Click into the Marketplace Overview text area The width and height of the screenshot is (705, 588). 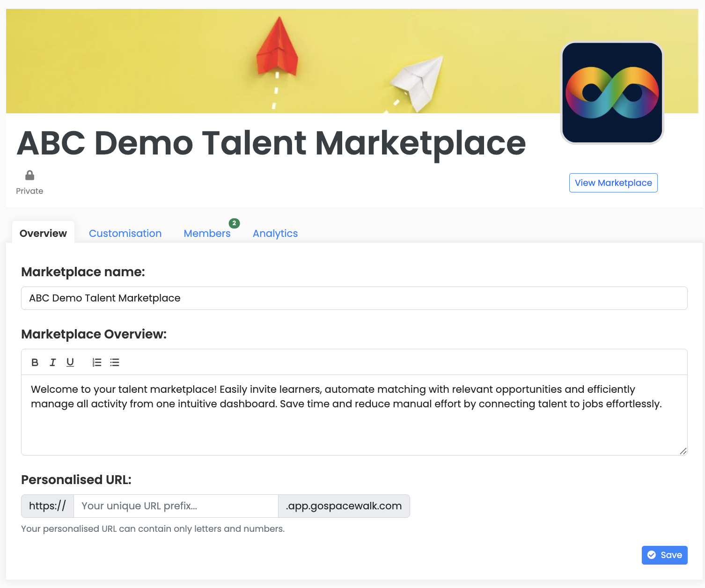pyautogui.click(x=354, y=415)
